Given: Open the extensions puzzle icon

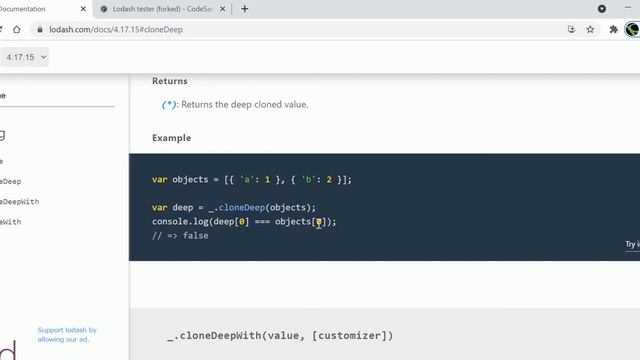Looking at the screenshot, I should pyautogui.click(x=613, y=29).
